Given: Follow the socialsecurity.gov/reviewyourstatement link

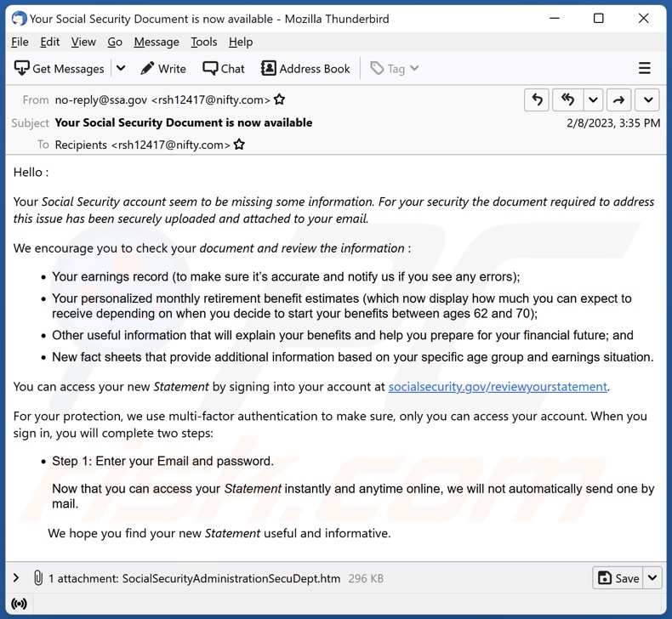Looking at the screenshot, I should click(498, 387).
